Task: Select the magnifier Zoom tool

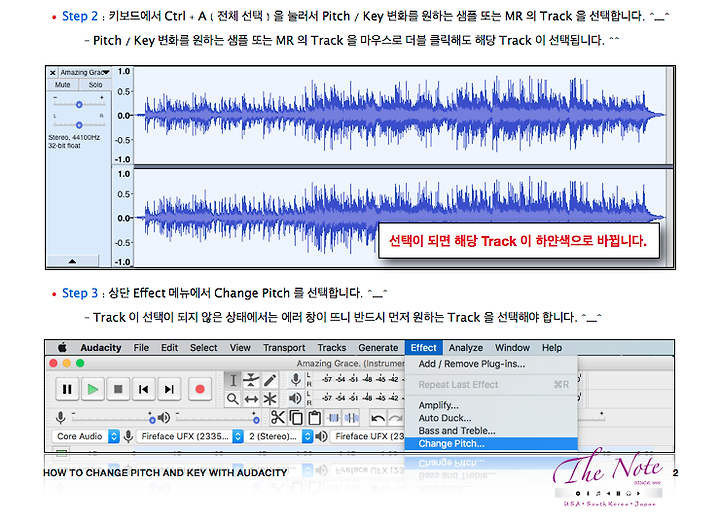Action: pos(233,399)
